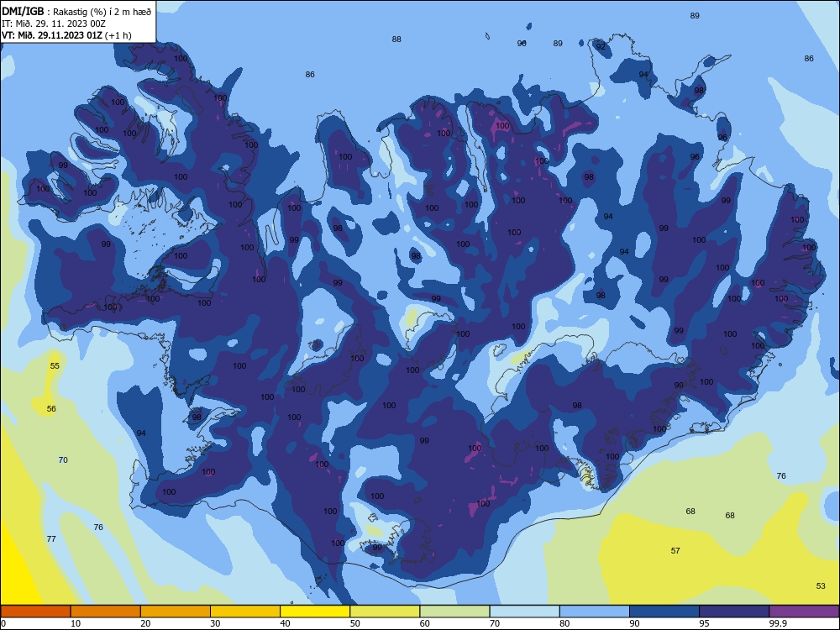Click the legend tick label '20'
Screen dimensions: 840x630
(x=145, y=623)
